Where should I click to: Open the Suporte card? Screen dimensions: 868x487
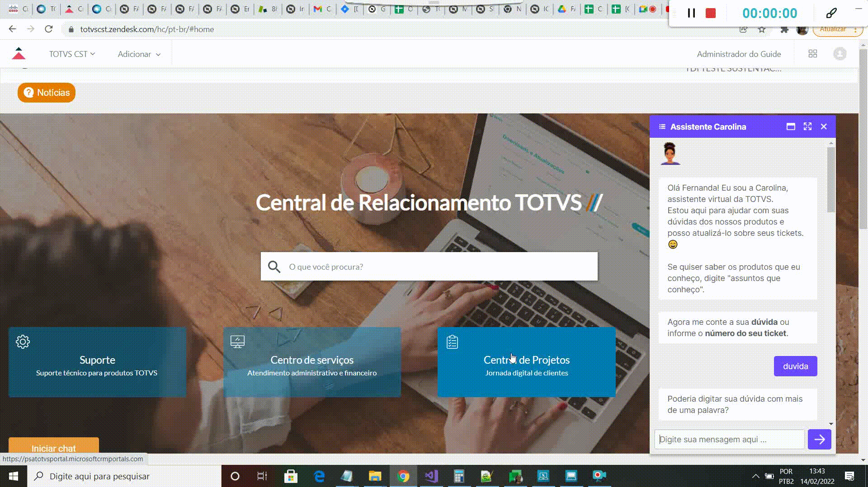click(97, 362)
